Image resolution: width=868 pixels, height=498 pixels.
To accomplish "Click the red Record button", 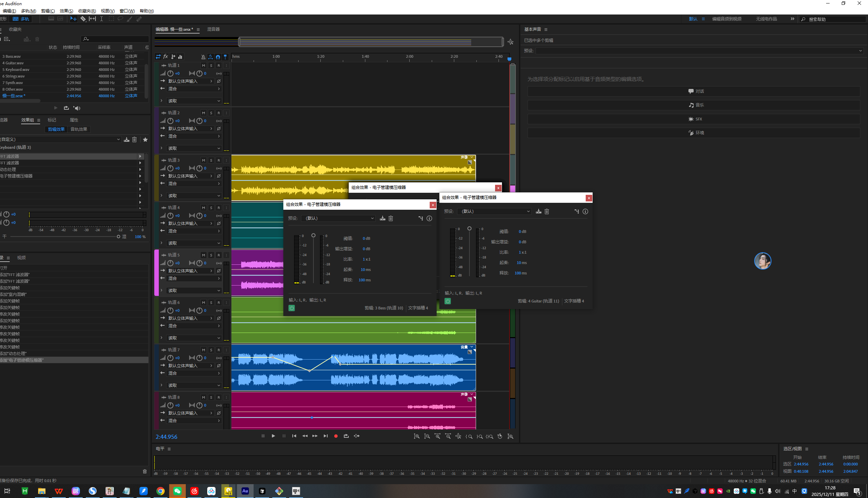I will point(336,436).
